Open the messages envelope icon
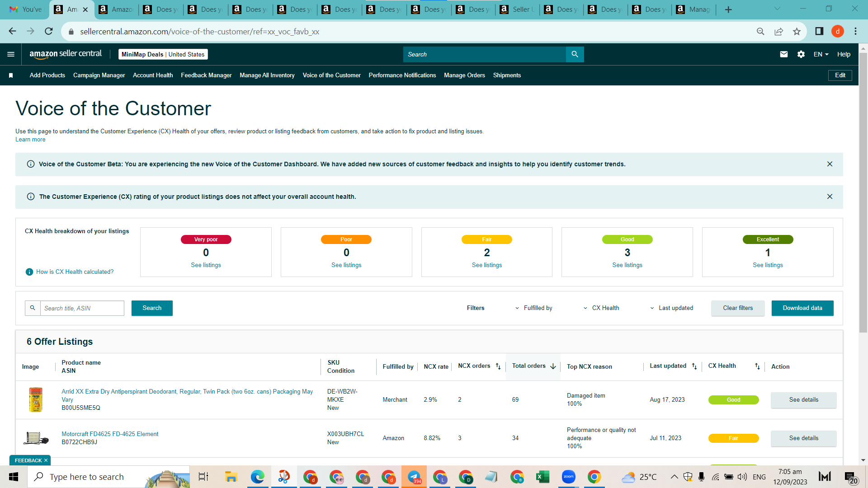868x488 pixels. (784, 54)
